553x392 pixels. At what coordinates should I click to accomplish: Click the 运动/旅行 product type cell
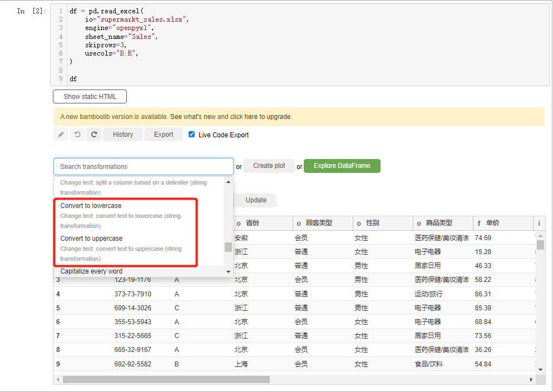[428, 294]
